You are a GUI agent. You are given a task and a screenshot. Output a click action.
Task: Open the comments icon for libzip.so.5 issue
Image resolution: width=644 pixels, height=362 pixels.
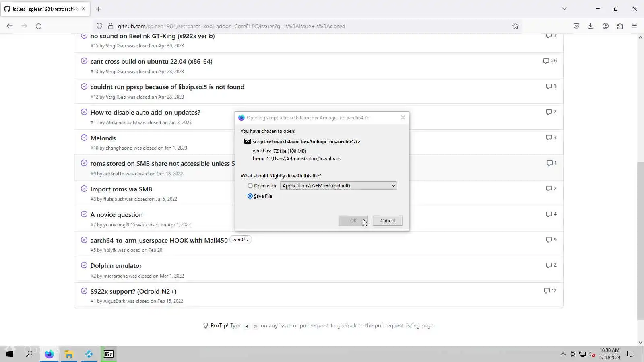551,86
